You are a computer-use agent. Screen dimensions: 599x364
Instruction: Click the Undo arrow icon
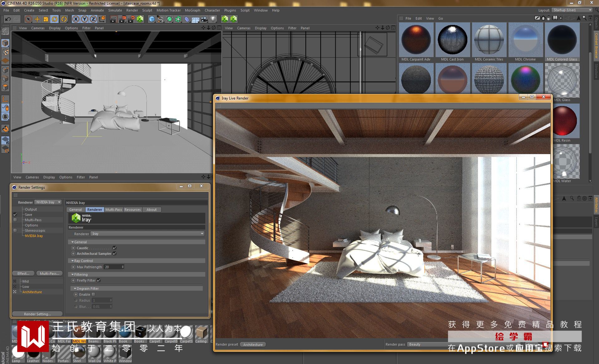click(x=8, y=19)
